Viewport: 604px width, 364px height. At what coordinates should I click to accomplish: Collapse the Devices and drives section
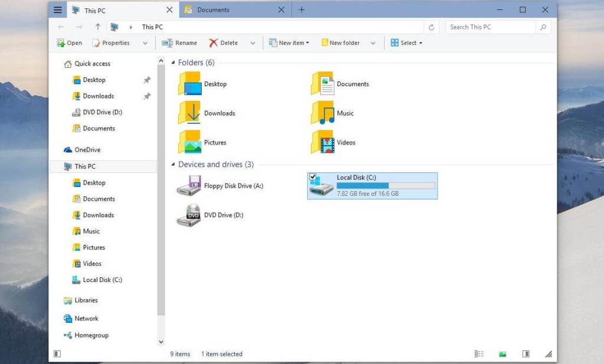(173, 165)
